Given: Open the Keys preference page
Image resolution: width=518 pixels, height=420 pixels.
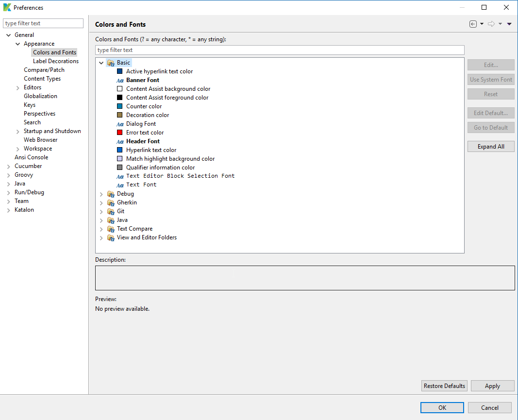Looking at the screenshot, I should (x=30, y=105).
